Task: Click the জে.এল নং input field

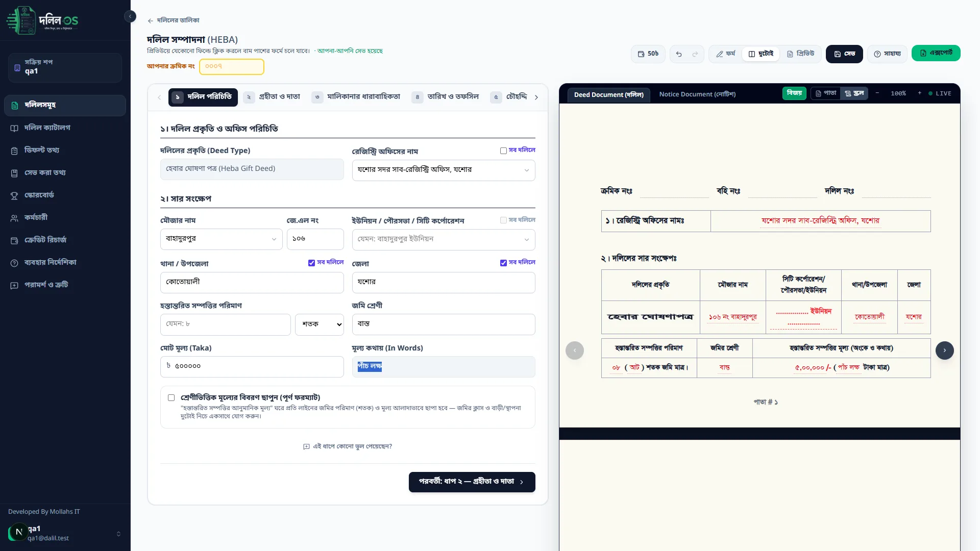Action: 315,239
